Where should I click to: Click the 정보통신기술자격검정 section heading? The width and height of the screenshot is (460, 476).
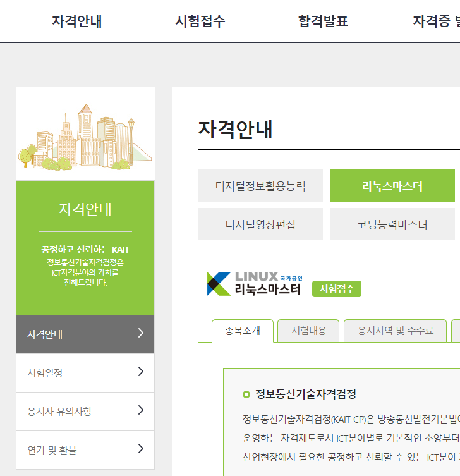[306, 394]
